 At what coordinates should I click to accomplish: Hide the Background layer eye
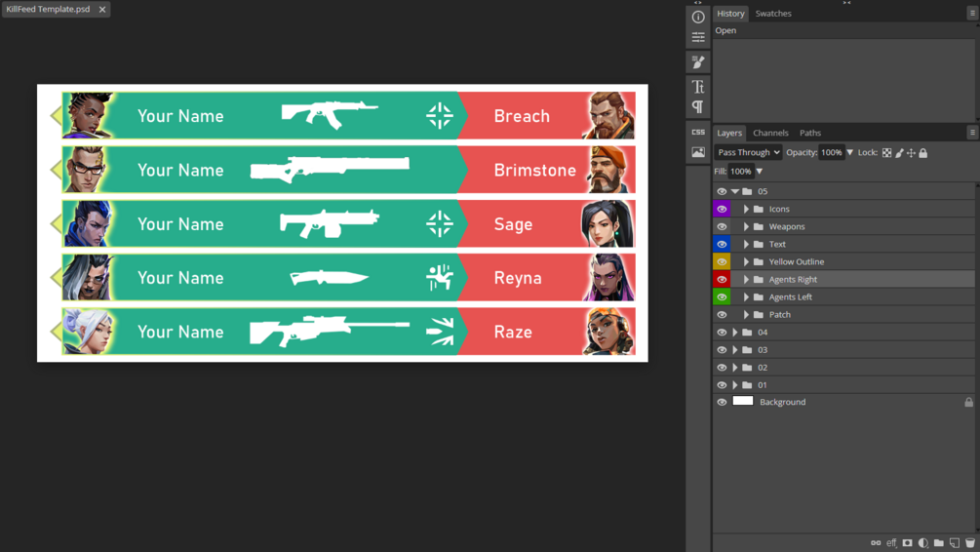coord(722,402)
